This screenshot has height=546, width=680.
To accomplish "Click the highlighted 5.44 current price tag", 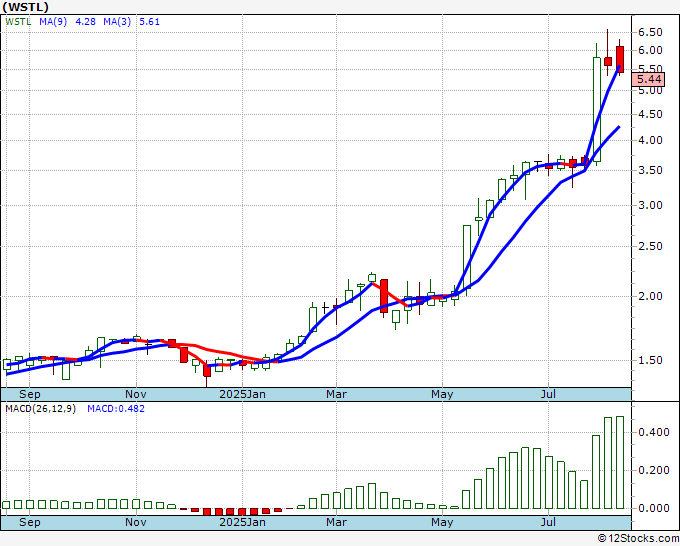I will 649,79.
